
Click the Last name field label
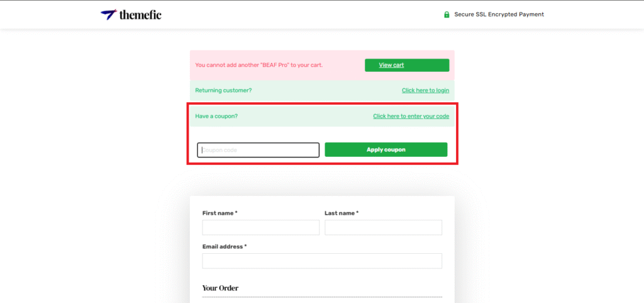[x=341, y=213]
